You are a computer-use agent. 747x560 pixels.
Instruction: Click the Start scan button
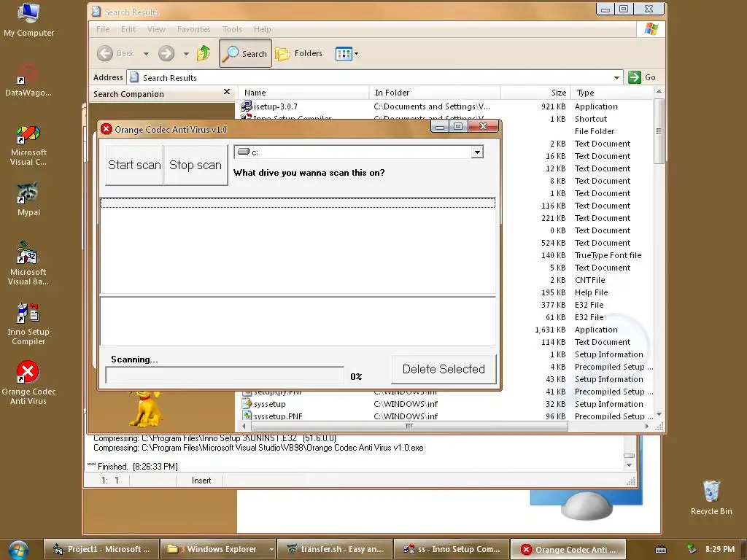tap(134, 165)
